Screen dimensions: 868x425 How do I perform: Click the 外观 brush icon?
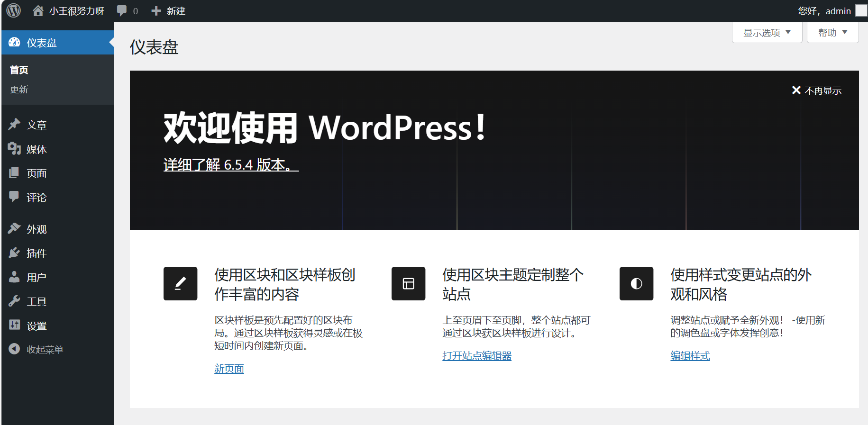(x=14, y=228)
